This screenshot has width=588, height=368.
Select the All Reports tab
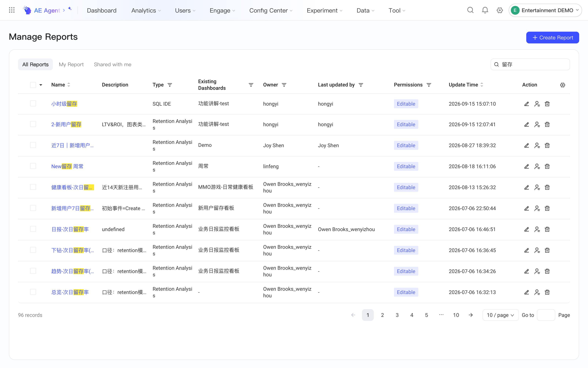35,65
